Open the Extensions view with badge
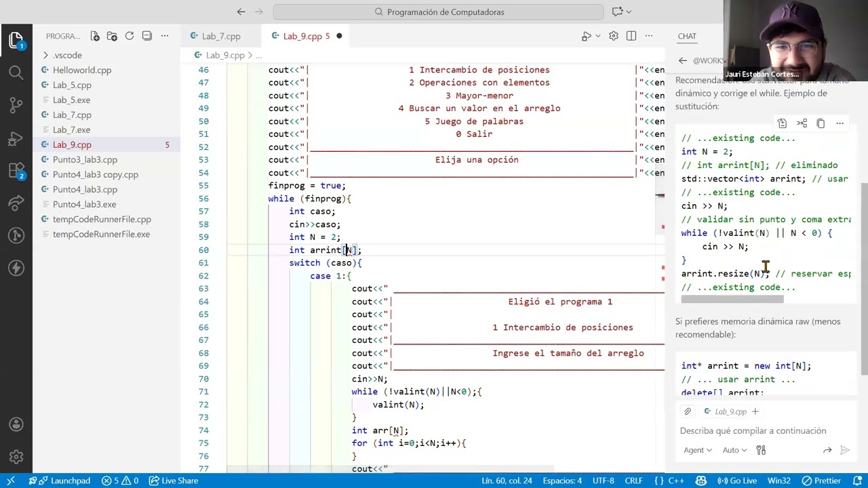868x488 pixels. coord(16,170)
